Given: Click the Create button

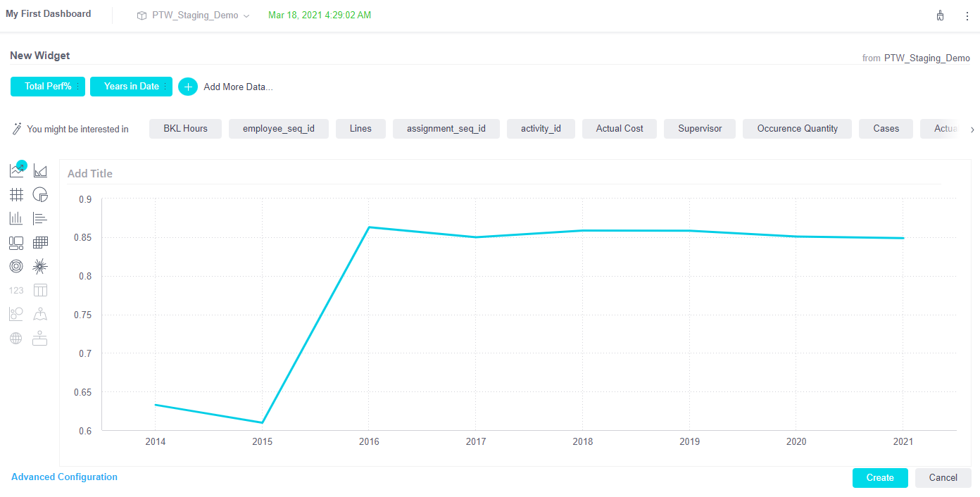Looking at the screenshot, I should click(x=879, y=478).
